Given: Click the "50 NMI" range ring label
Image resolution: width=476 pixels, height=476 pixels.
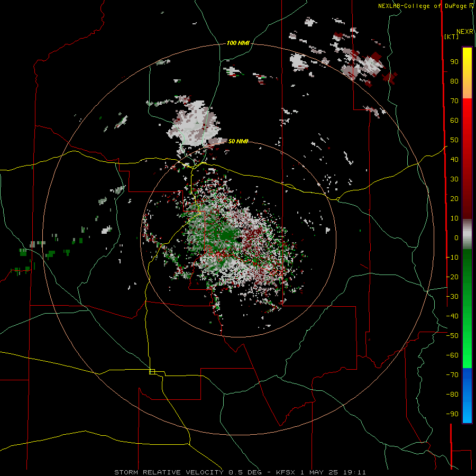Looking at the screenshot, I should pyautogui.click(x=239, y=141).
